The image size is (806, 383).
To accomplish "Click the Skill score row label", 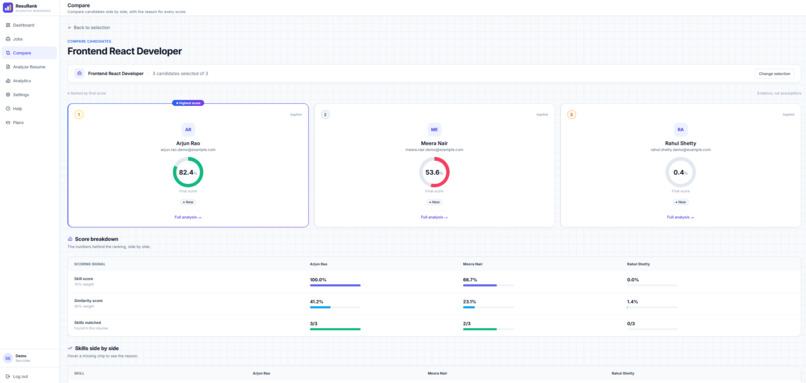I will [x=84, y=279].
